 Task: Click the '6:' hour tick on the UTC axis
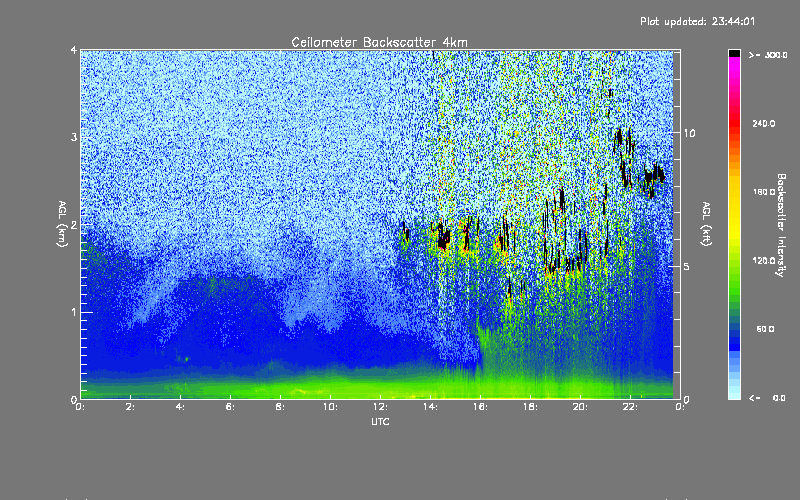coord(231,407)
